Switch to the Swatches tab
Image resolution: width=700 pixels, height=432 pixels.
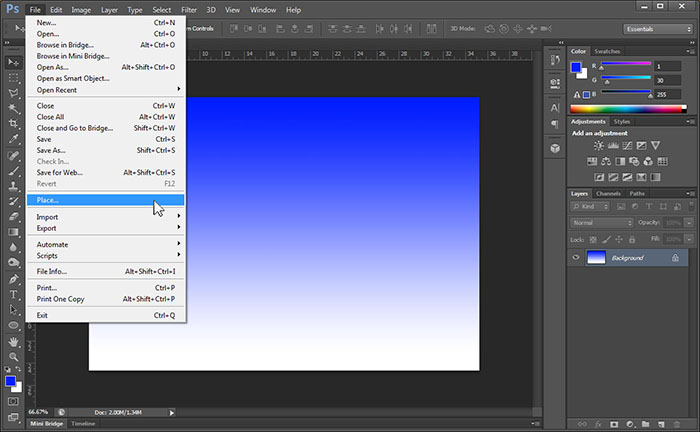tap(606, 51)
